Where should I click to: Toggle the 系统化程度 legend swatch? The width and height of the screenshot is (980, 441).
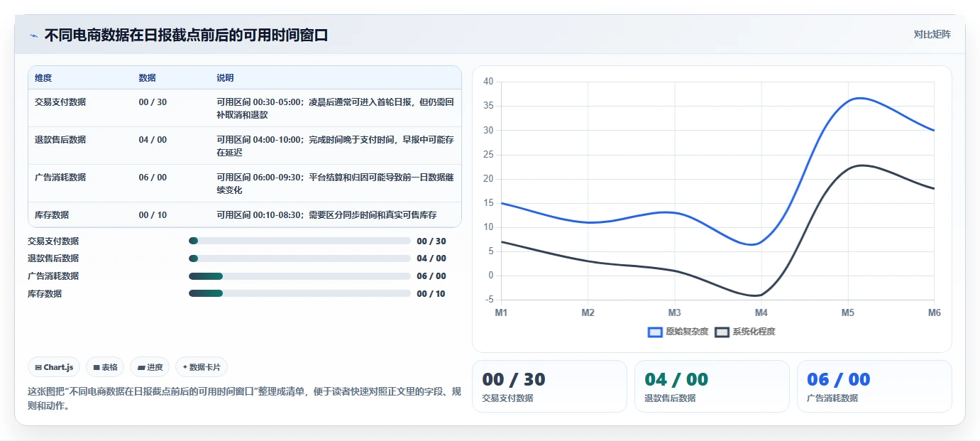[x=722, y=332]
